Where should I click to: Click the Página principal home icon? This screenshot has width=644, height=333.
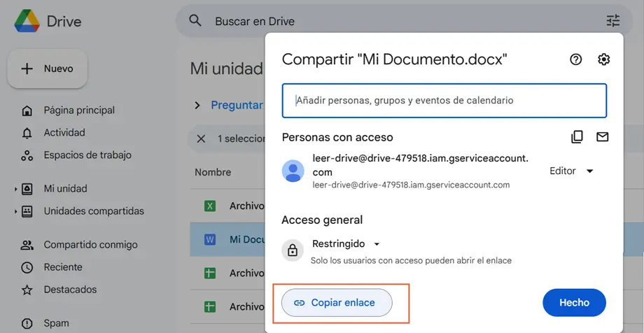[x=27, y=111]
